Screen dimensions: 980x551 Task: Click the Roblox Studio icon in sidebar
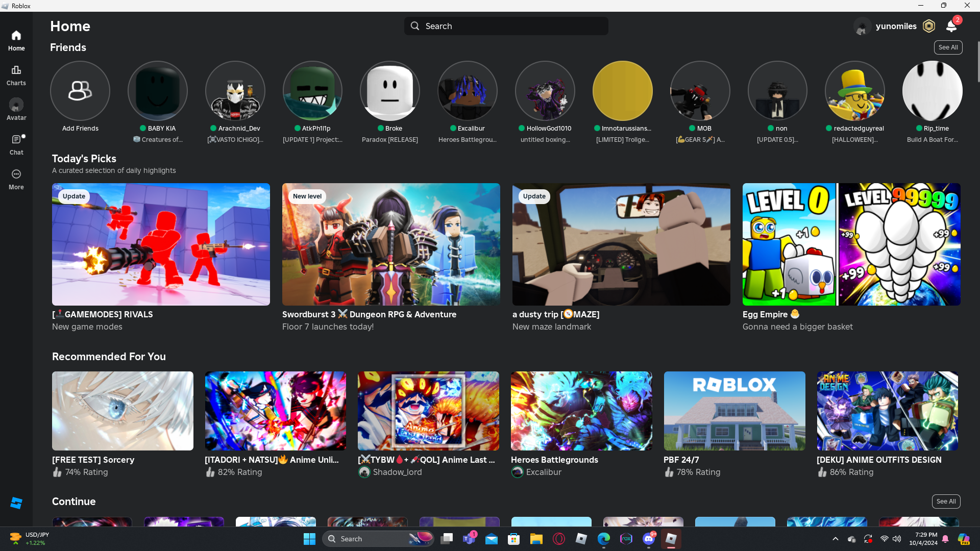(16, 503)
